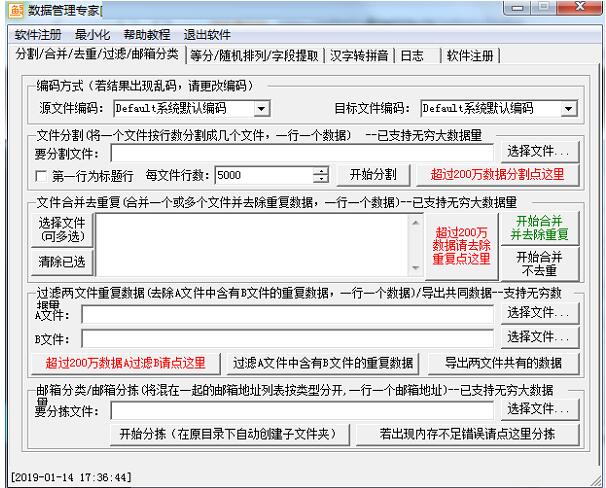Click the 数据管理专家 app icon in title bar

coord(15,10)
